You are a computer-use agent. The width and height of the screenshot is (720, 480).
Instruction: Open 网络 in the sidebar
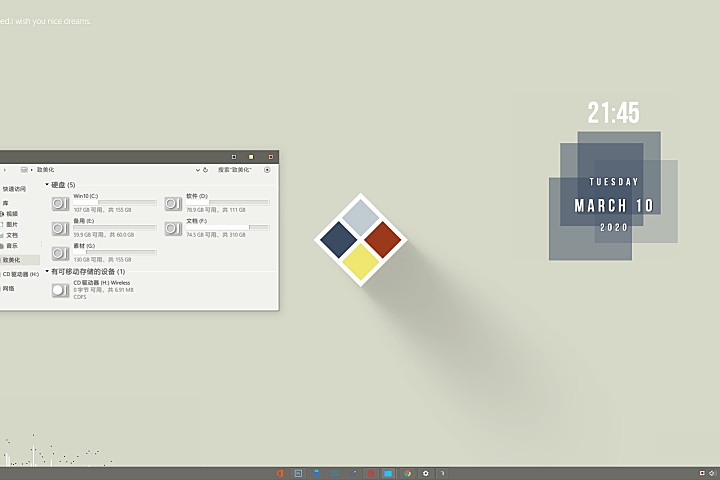[x=8, y=288]
